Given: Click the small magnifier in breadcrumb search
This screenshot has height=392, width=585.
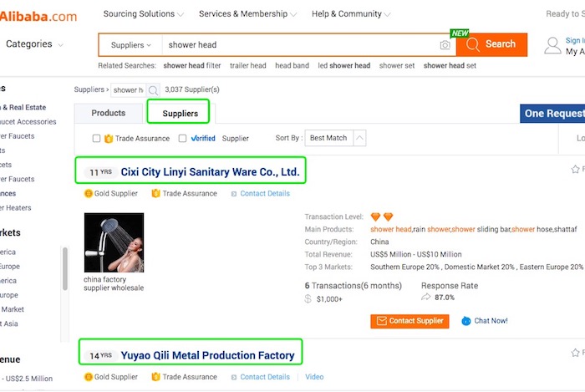Looking at the screenshot, I should coord(153,90).
